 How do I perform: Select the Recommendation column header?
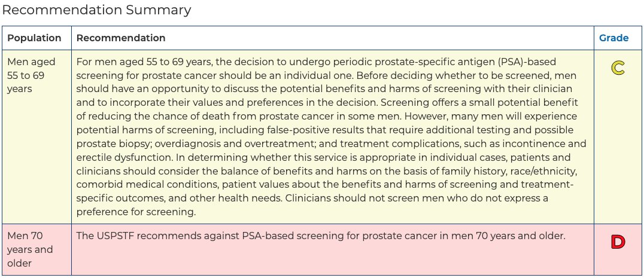[x=121, y=38]
